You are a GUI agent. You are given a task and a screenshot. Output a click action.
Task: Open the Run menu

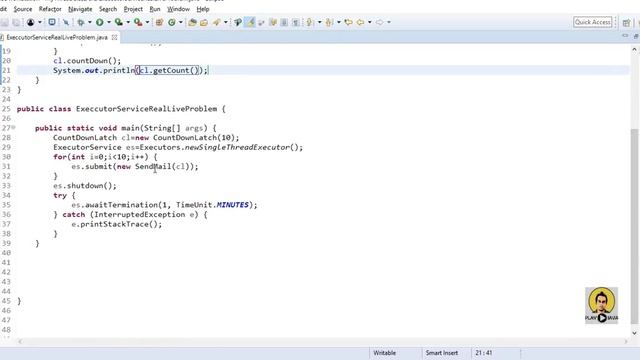click(x=155, y=9)
